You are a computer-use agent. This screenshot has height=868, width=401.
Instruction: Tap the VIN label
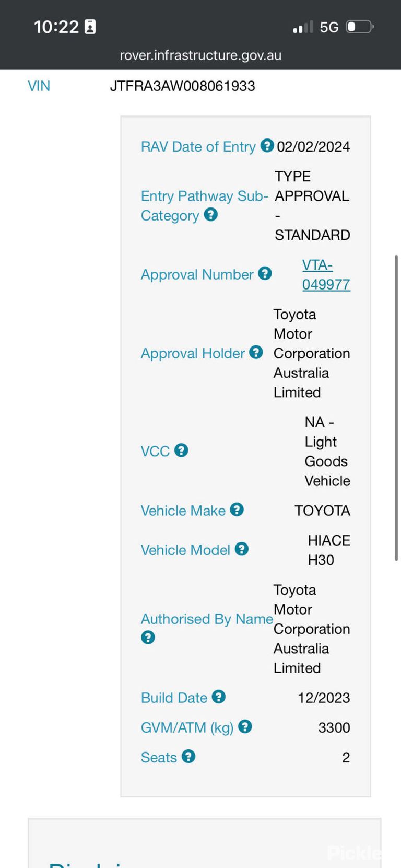pos(39,86)
